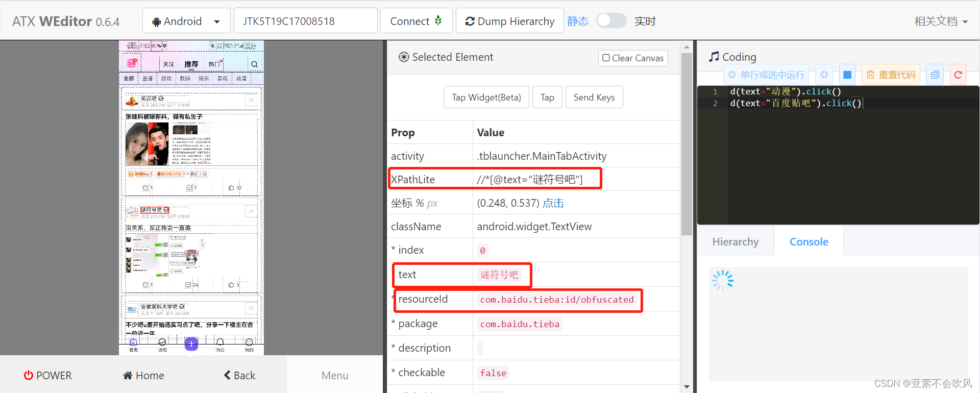Tap the 我的 profile icon in phone nav

click(x=249, y=343)
